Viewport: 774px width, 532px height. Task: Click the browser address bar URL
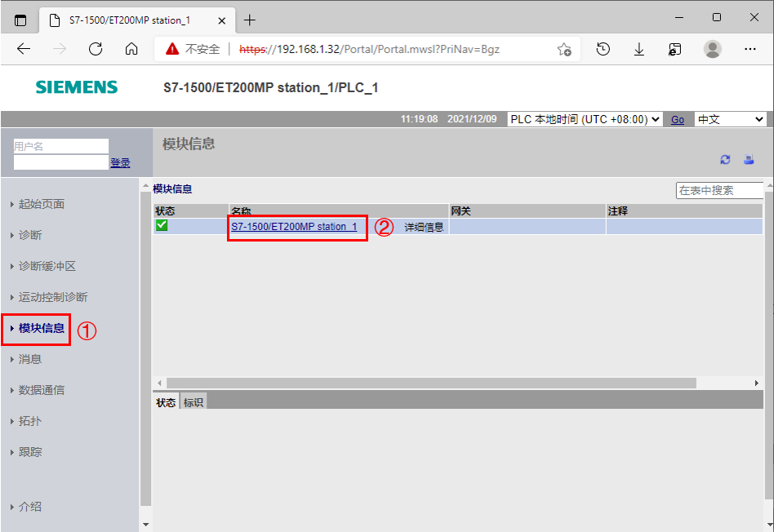click(x=369, y=49)
